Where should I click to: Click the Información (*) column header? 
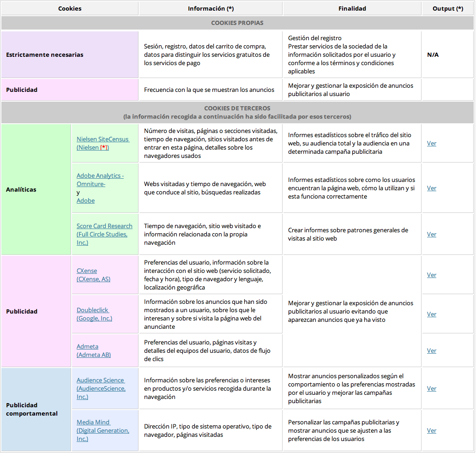211,8
